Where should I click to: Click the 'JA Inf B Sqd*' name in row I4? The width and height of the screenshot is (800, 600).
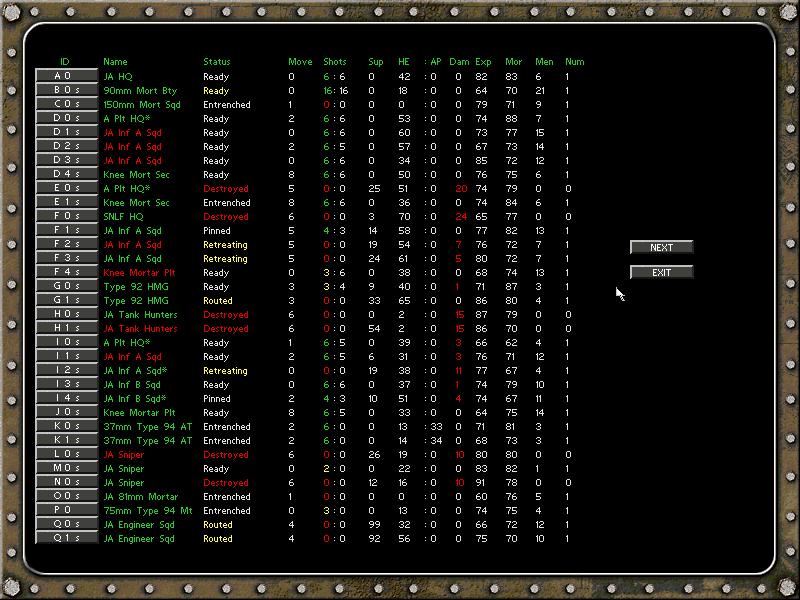[x=135, y=399]
